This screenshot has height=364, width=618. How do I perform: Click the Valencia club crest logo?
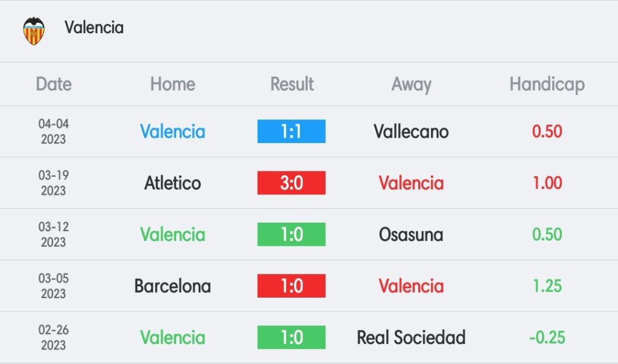tap(34, 31)
